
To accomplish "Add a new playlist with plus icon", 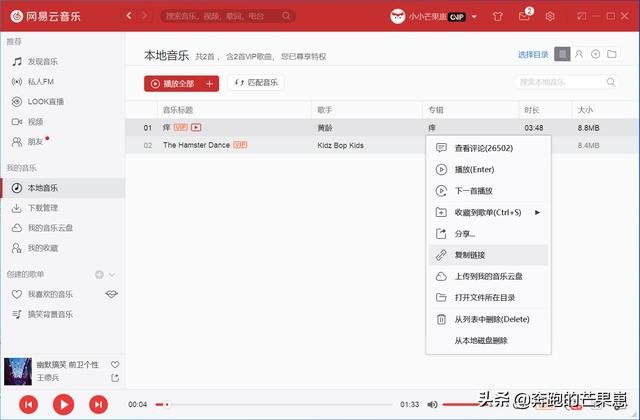I will pos(99,275).
